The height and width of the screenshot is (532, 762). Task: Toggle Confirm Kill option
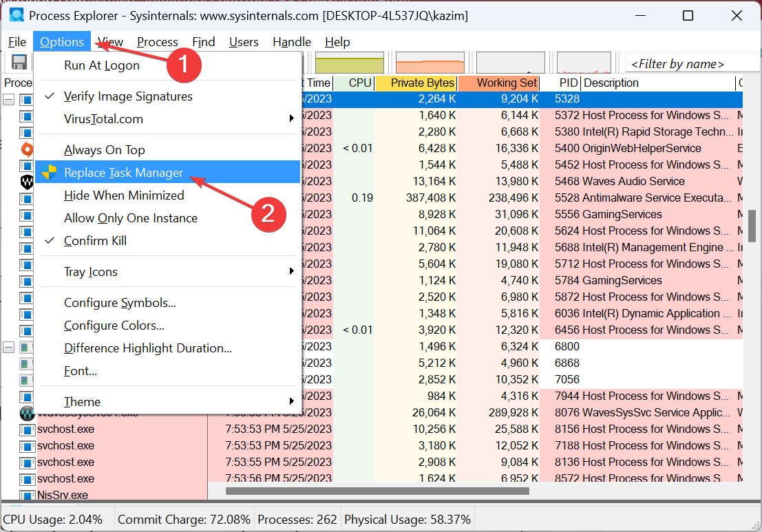click(x=167, y=240)
